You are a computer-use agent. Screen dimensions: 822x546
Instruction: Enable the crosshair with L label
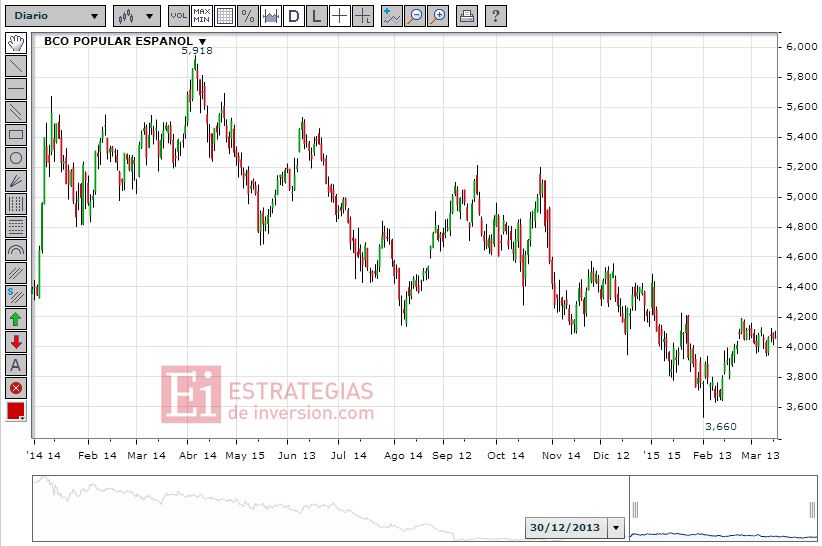pos(363,16)
